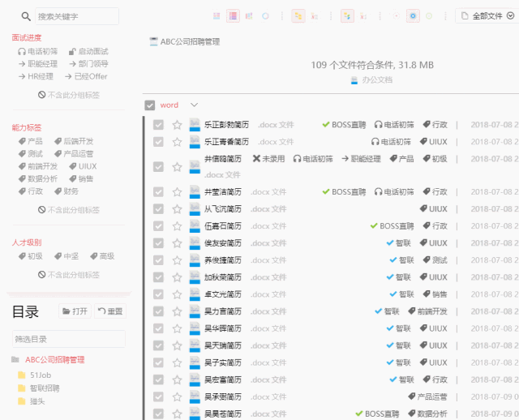Uncheck the 吴天瑞简历 row checkbox
Image resolution: width=519 pixels, height=420 pixels.
point(158,345)
